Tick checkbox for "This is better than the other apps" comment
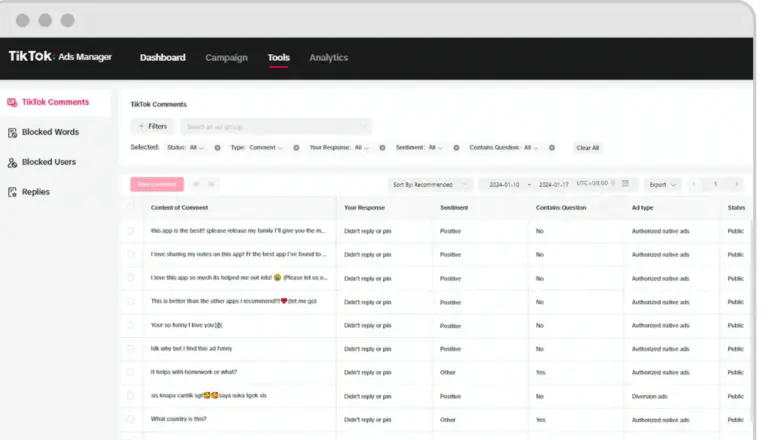768x440 pixels. point(130,301)
